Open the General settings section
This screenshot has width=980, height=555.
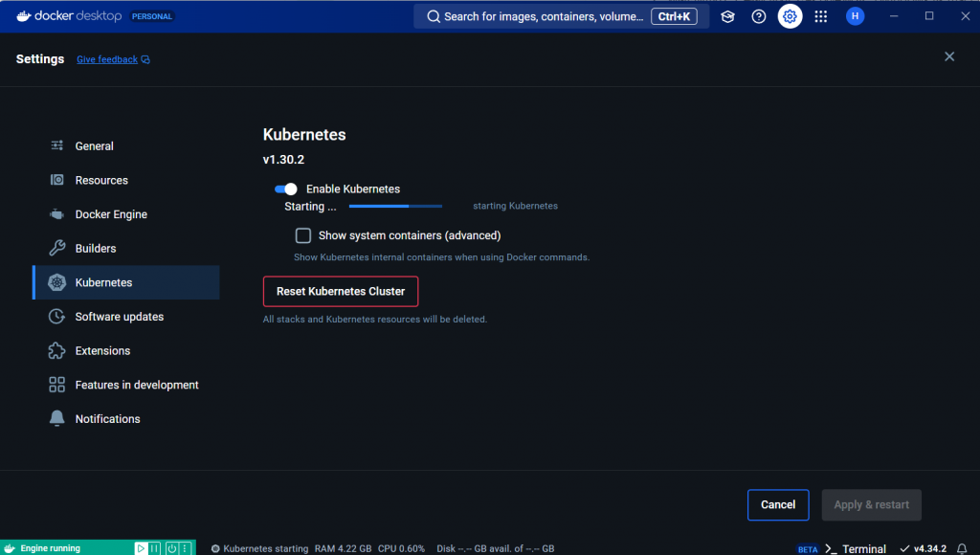126,145
